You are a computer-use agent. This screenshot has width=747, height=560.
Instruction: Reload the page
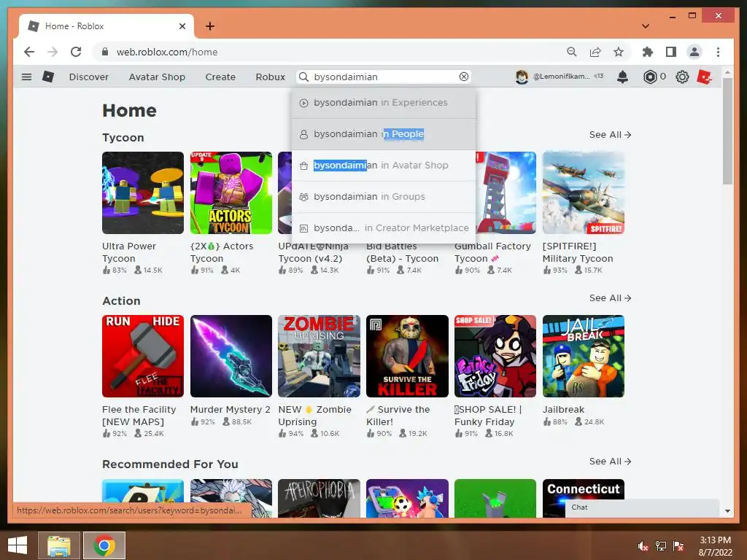pyautogui.click(x=76, y=52)
